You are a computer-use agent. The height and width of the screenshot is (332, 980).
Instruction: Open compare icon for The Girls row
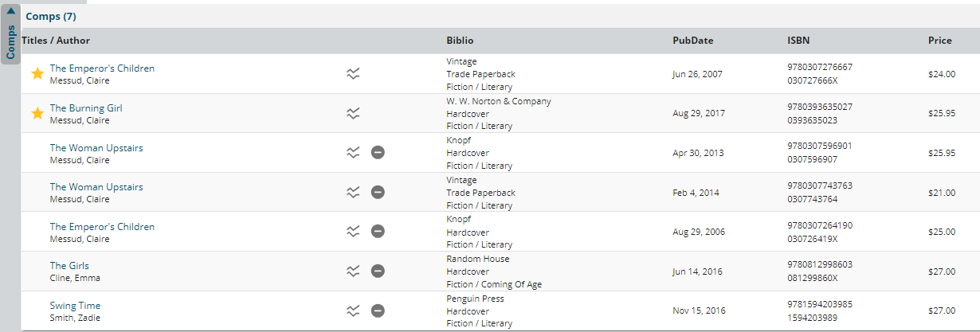354,271
